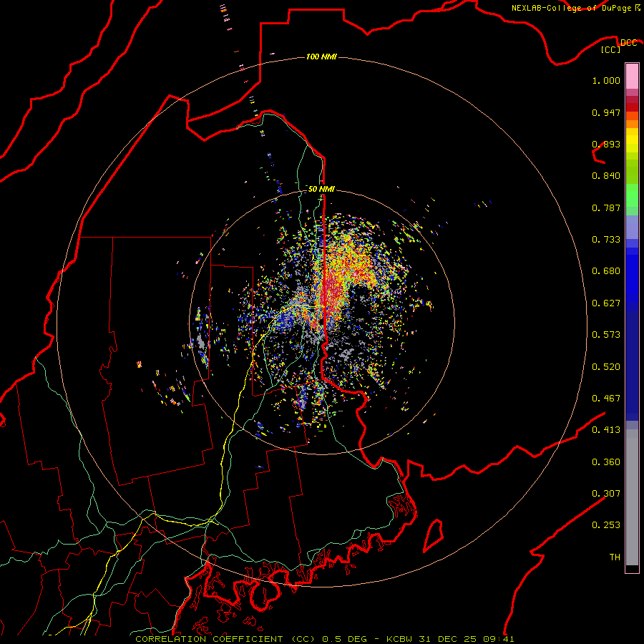Click the [CC] product label
Screen dimensions: 644x644
[x=611, y=49]
